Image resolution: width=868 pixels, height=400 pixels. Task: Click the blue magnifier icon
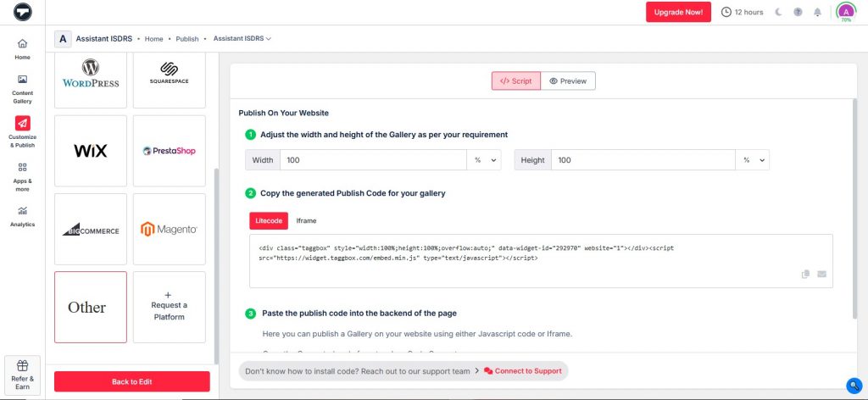coord(854,385)
